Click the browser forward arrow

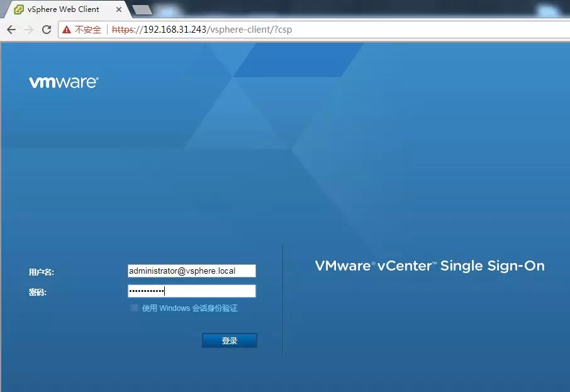(x=29, y=30)
